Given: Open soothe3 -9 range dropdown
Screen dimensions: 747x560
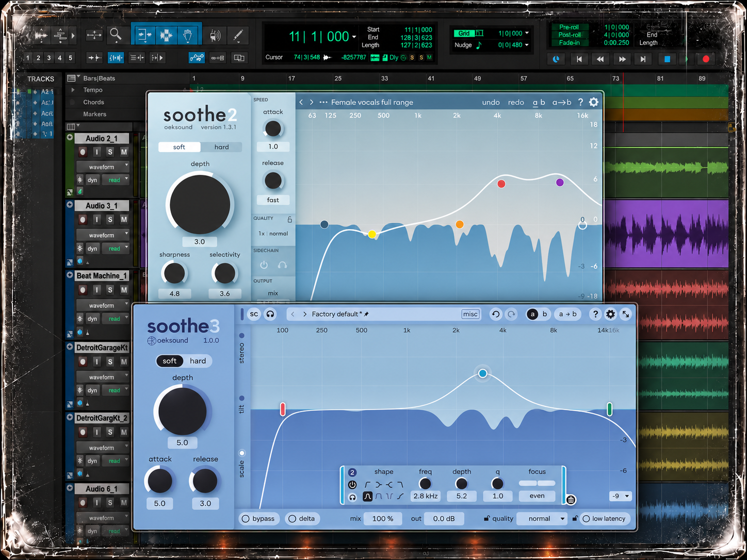Looking at the screenshot, I should click(x=621, y=496).
